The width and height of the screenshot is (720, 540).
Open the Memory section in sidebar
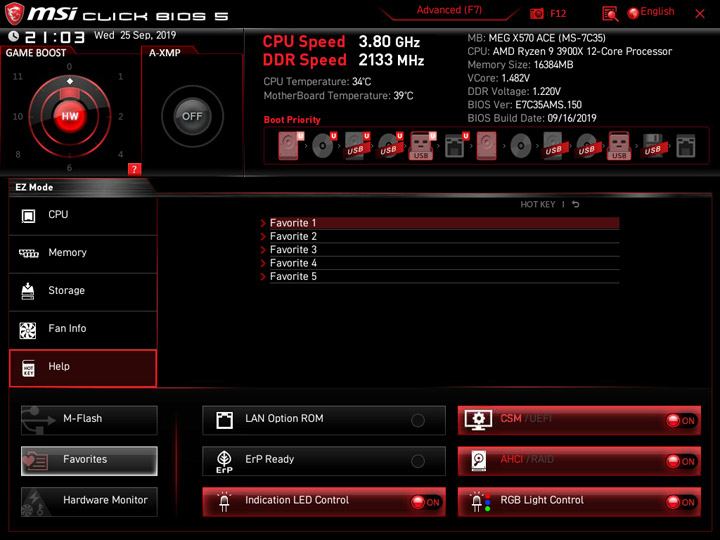pos(83,253)
